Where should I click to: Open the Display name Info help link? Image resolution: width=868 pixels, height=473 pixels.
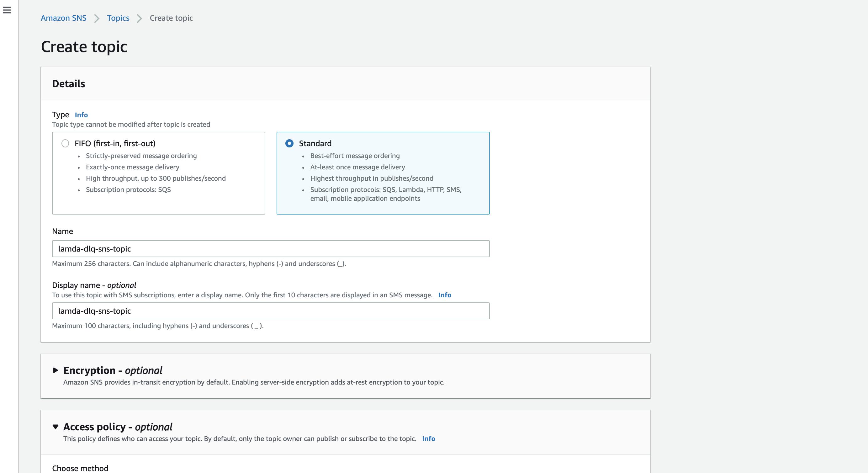coord(444,295)
